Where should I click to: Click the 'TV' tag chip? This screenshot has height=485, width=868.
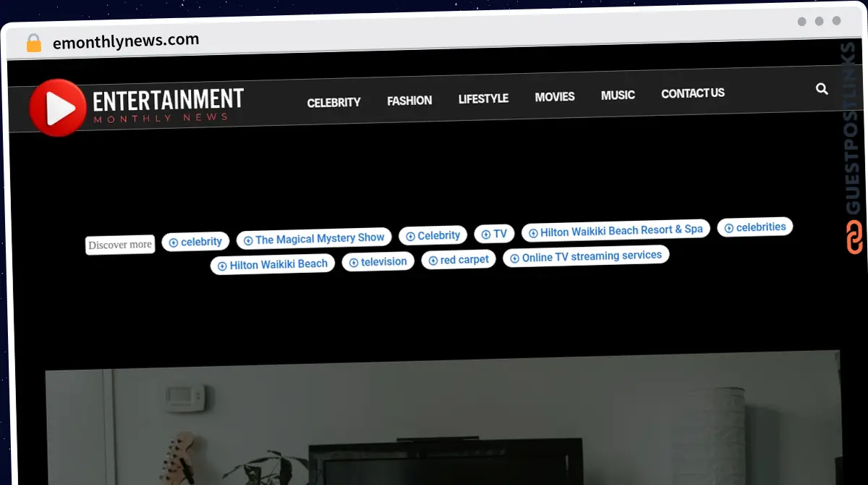[x=494, y=234]
